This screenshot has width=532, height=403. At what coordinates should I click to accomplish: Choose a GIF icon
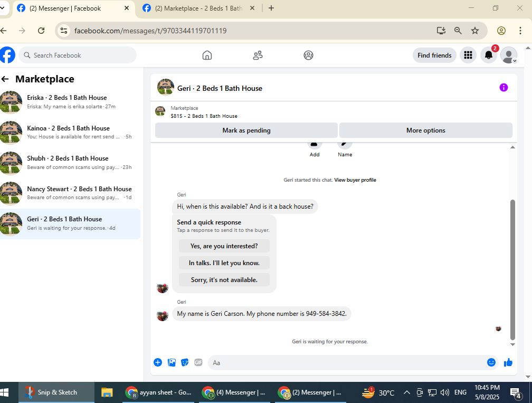[x=198, y=363]
